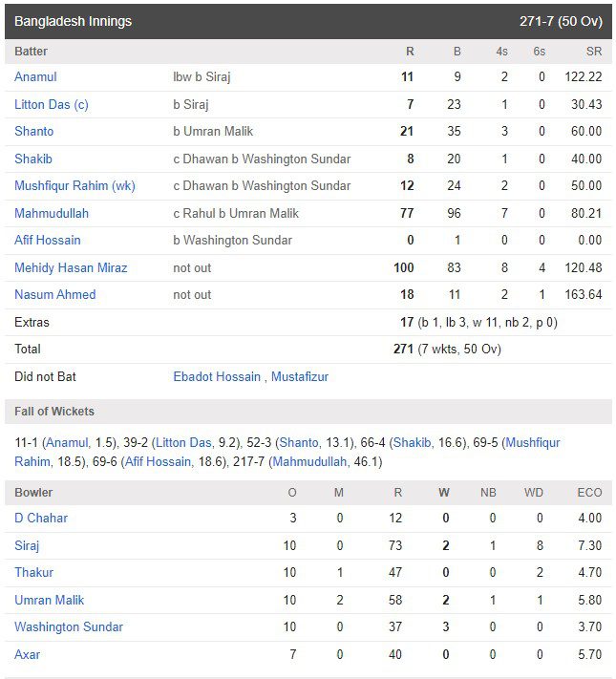Click Ebadot Hossain in Did not Bat

(x=217, y=376)
